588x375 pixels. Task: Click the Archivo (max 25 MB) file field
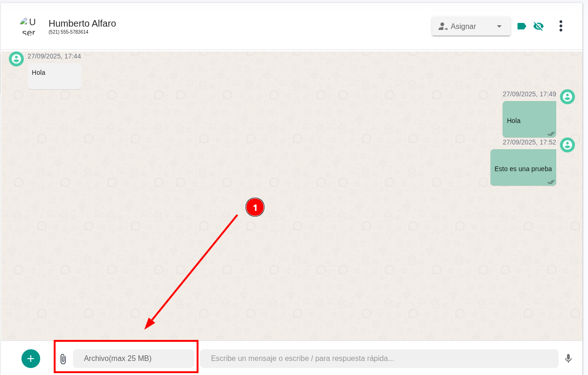(133, 359)
